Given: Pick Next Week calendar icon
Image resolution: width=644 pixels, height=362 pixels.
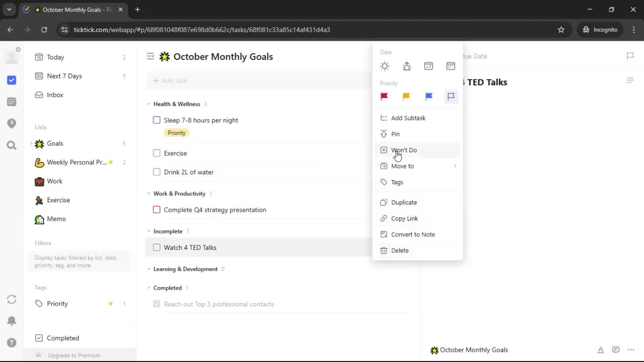Looking at the screenshot, I should pos(428,66).
